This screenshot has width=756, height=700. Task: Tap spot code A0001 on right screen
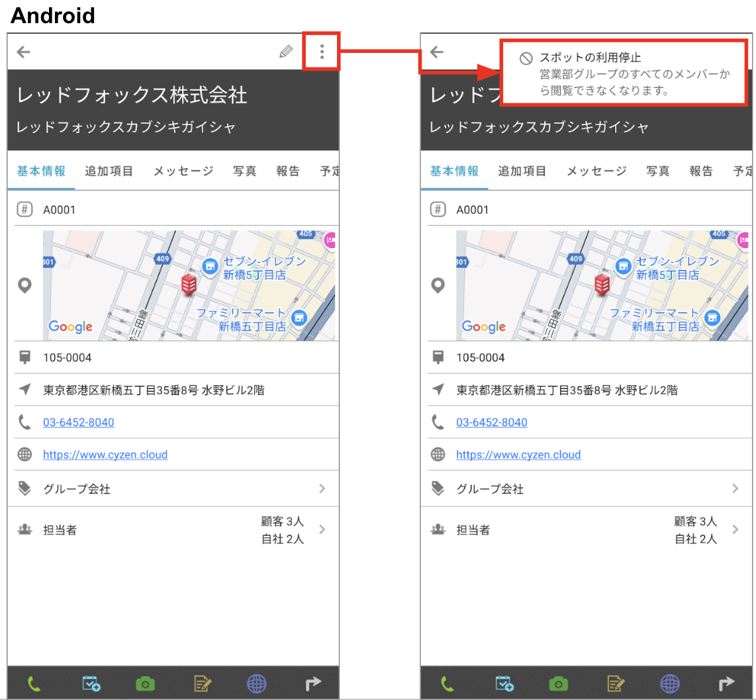click(472, 210)
